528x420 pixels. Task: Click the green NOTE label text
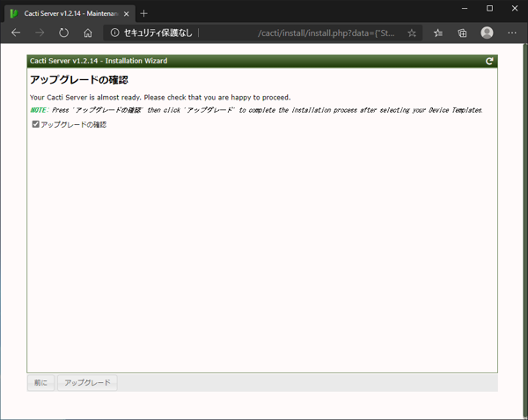tap(40, 110)
